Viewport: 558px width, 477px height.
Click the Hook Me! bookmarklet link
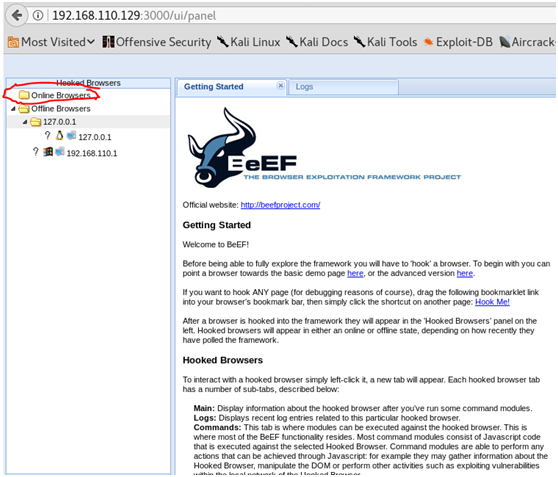(492, 302)
